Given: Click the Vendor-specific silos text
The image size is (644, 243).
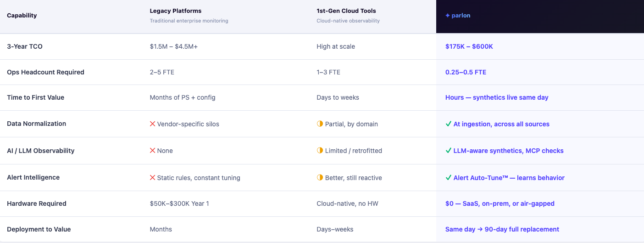Looking at the screenshot, I should point(188,124).
